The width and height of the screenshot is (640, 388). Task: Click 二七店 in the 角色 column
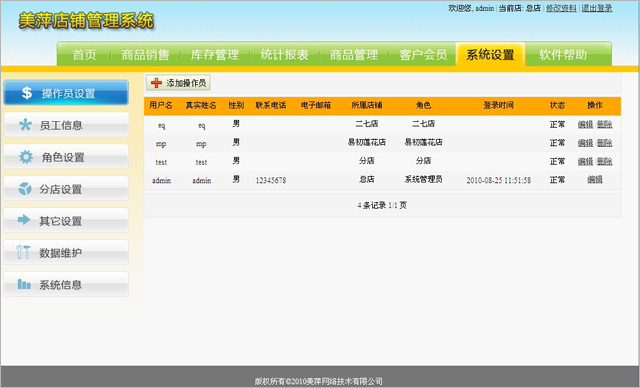(423, 124)
